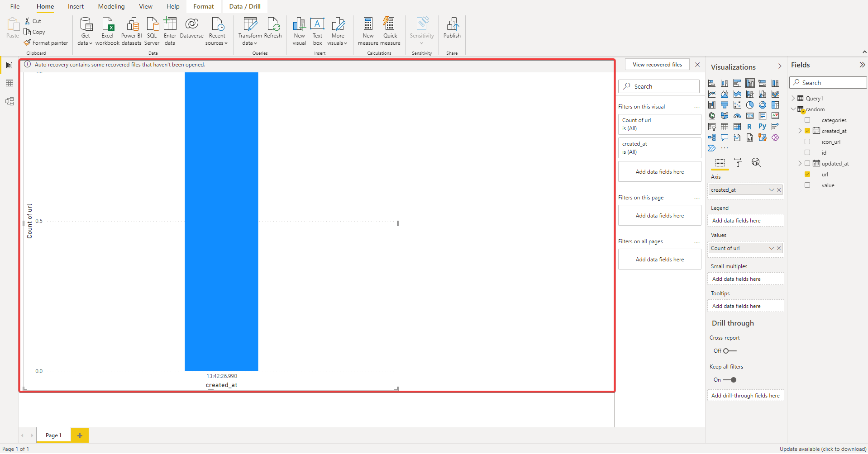The height and width of the screenshot is (454, 868).
Task: Open the File menu
Action: pyautogui.click(x=15, y=6)
